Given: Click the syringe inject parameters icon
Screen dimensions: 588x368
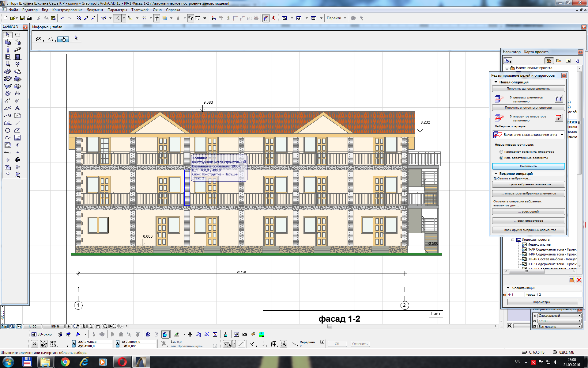Looking at the screenshot, I should click(93, 18).
